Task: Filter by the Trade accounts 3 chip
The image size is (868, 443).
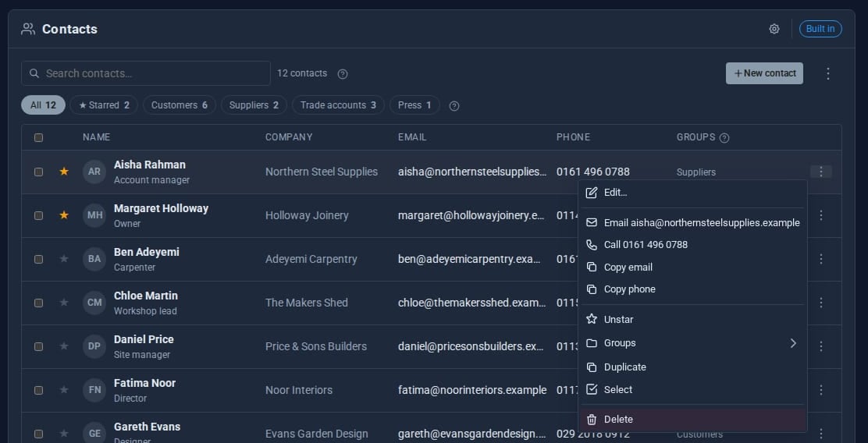Action: tap(338, 105)
